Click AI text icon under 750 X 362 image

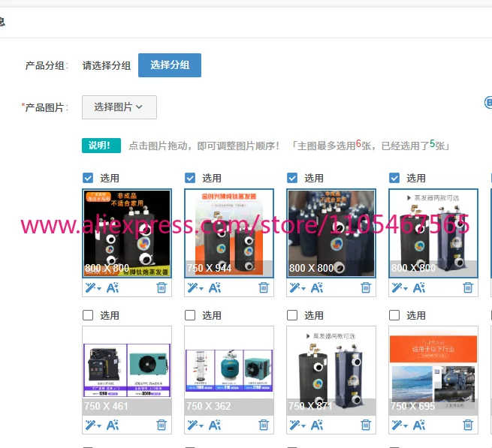click(x=215, y=425)
